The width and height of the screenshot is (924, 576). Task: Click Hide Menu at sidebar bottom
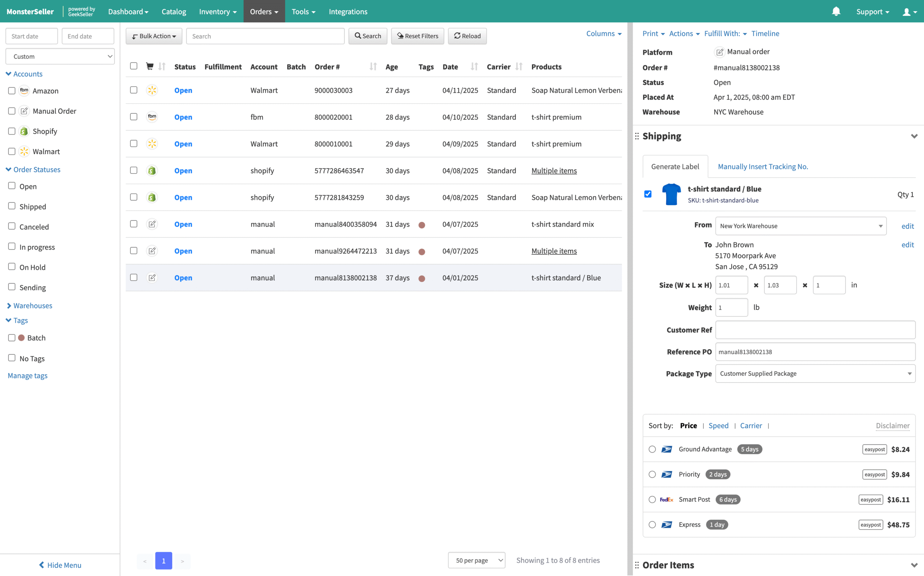[60, 565]
